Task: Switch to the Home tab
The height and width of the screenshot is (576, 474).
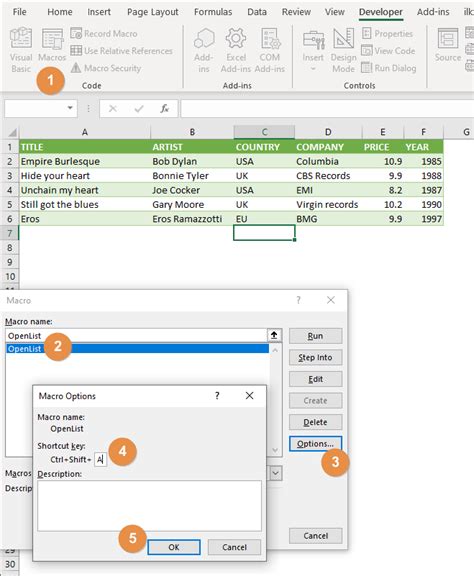Action: (60, 12)
